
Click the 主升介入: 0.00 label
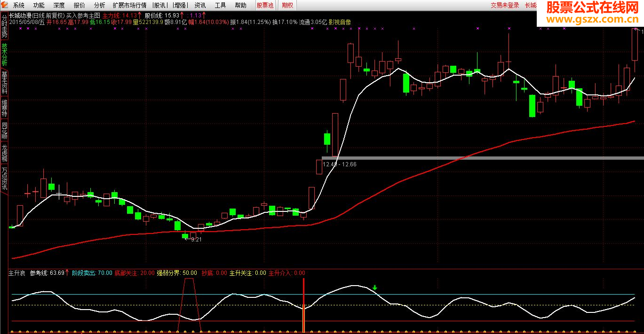(x=286, y=272)
